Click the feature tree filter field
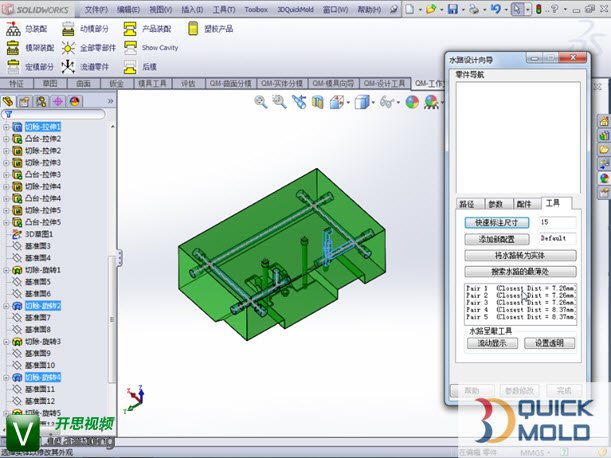 [53, 114]
